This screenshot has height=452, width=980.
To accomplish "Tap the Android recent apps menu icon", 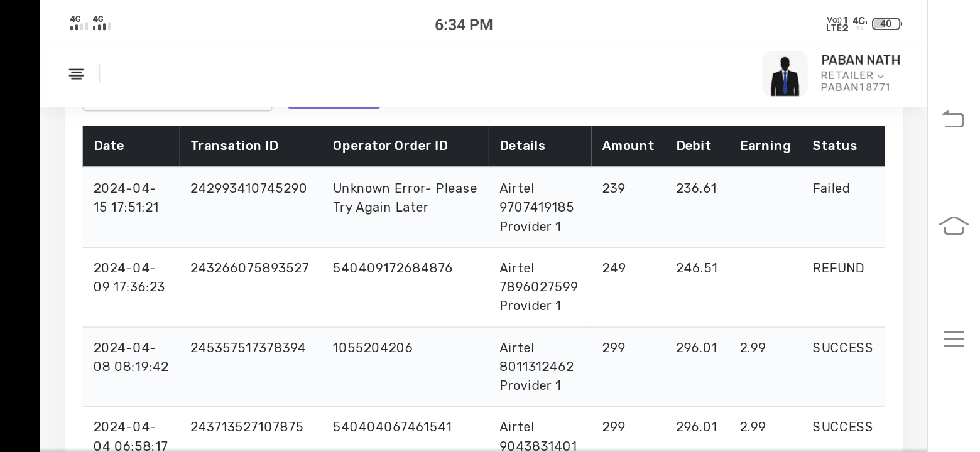I will pos(953,339).
